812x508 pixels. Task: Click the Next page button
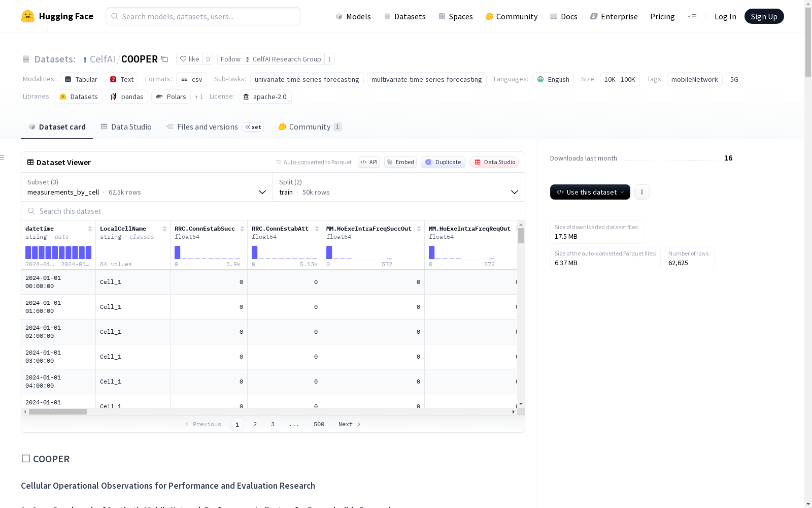(350, 424)
